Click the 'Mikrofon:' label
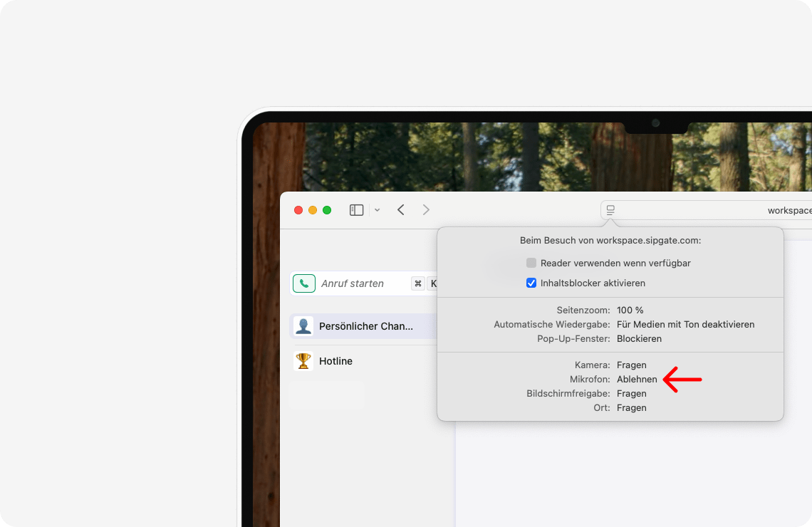Image resolution: width=812 pixels, height=527 pixels. [x=590, y=380]
